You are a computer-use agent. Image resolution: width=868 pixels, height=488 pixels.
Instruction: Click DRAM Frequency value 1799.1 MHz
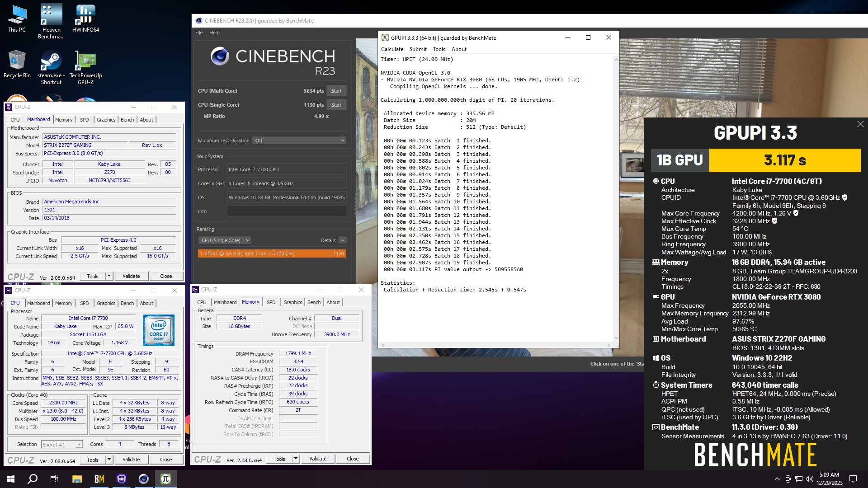tap(298, 354)
